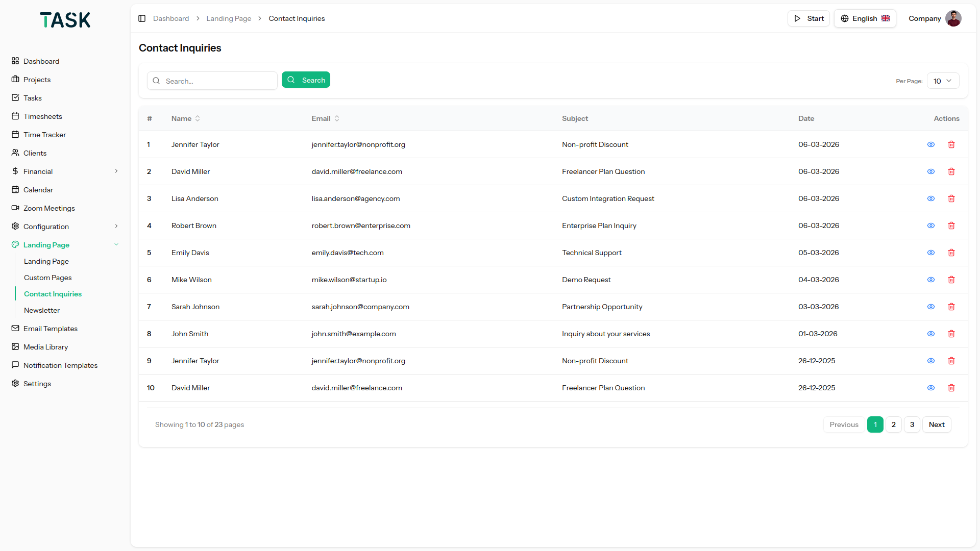Screen dimensions: 980x551
Task: Open Media Library from the sidebar
Action: [x=45, y=347]
